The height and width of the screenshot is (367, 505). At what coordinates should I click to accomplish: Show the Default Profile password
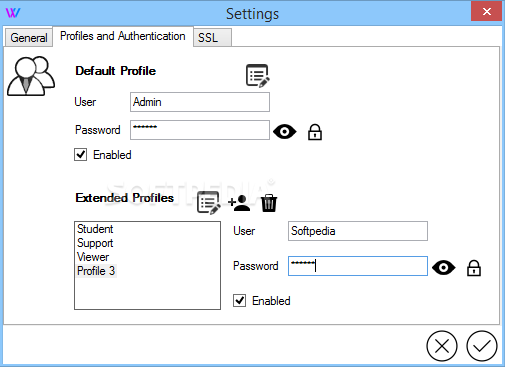pos(284,132)
